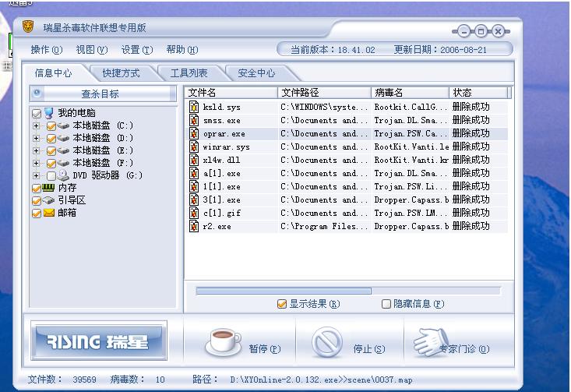
Task: Click the 暂停(P) pause button label
Action: click(x=265, y=349)
